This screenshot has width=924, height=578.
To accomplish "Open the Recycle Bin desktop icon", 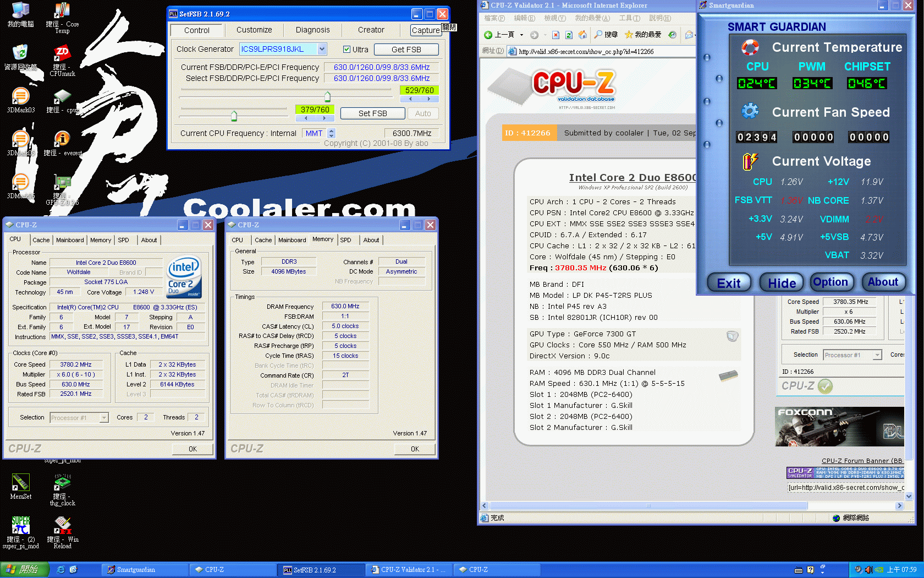I will pos(20,53).
